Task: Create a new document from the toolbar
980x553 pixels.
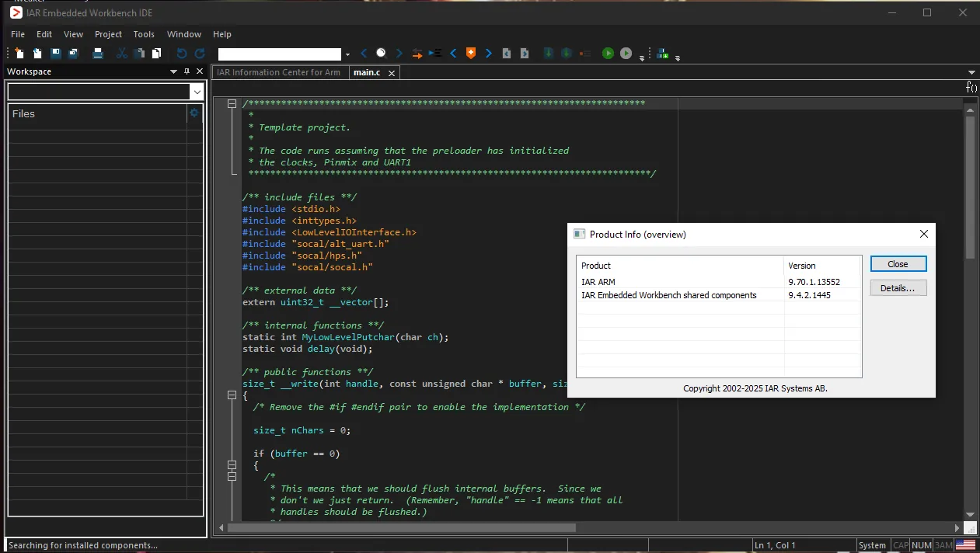Action: coord(19,54)
